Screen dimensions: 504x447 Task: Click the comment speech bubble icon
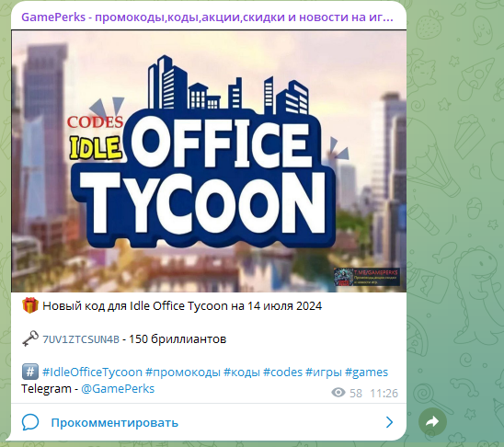pyautogui.click(x=30, y=422)
